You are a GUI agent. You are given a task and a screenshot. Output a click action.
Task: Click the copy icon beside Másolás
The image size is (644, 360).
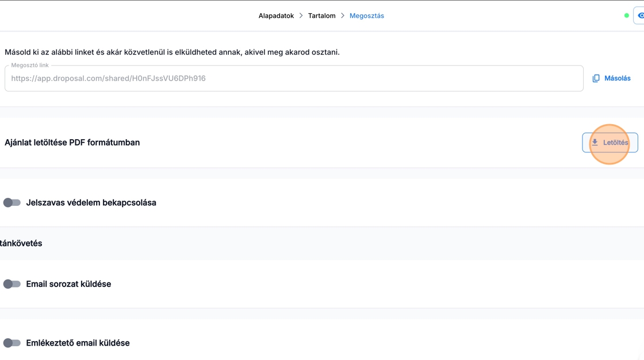(x=596, y=78)
